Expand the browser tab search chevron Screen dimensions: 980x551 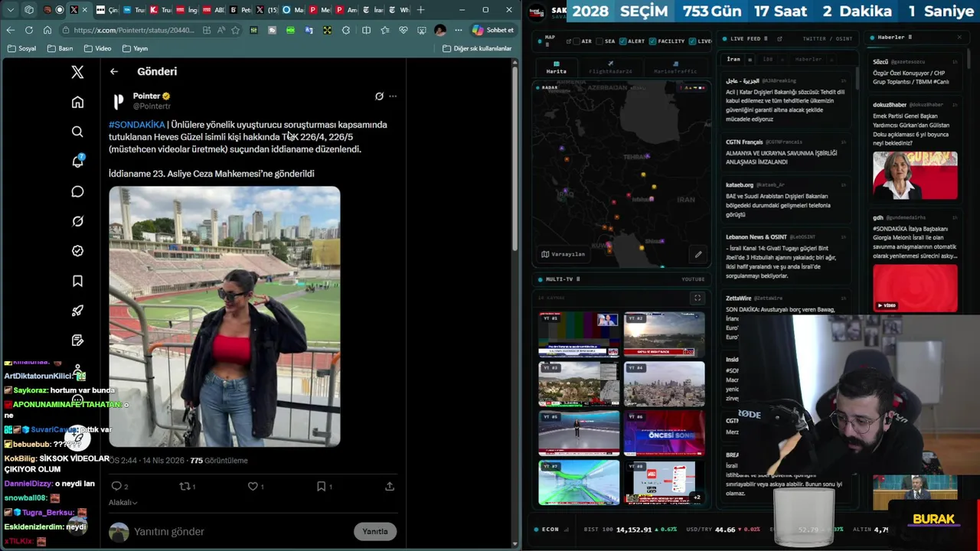11,10
